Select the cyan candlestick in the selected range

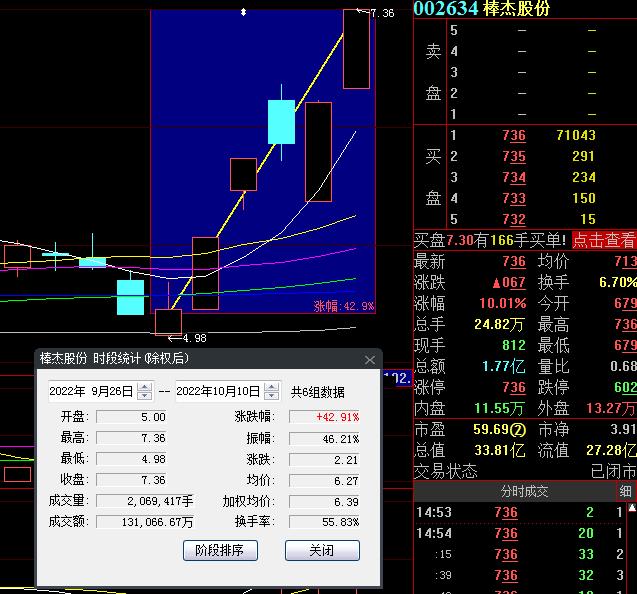(281, 122)
